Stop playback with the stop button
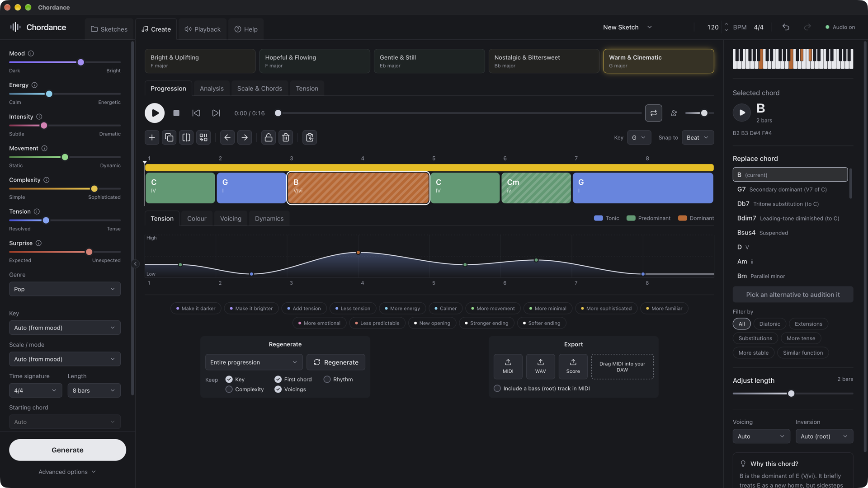The height and width of the screenshot is (488, 868). pyautogui.click(x=176, y=113)
